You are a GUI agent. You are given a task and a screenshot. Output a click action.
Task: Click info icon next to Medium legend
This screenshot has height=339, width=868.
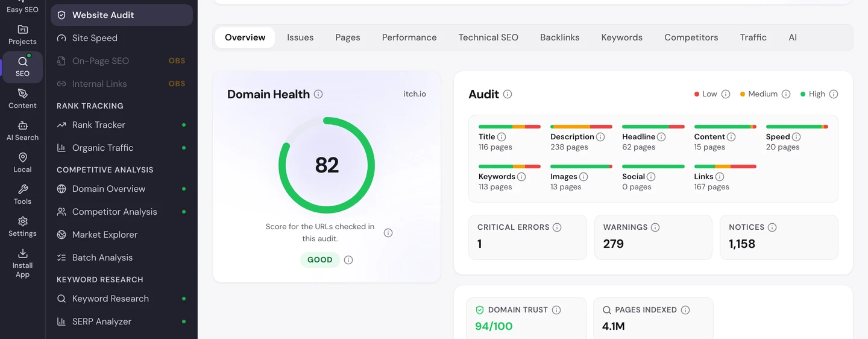786,94
